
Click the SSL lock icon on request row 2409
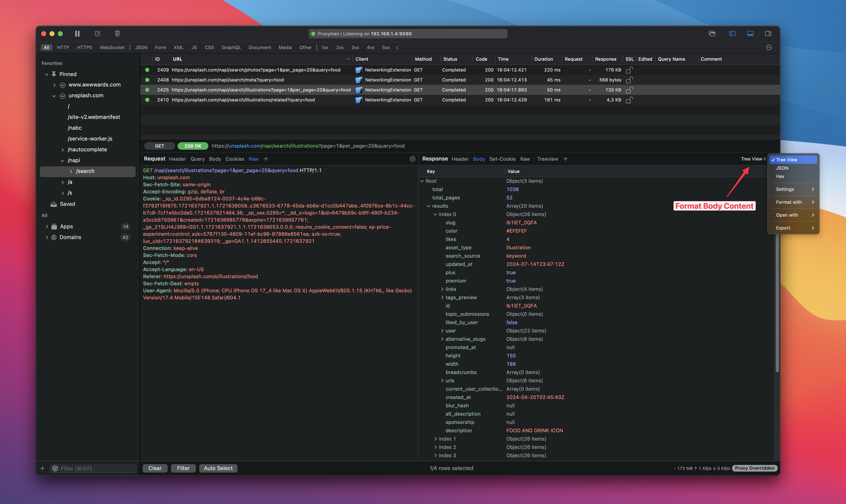(x=629, y=70)
